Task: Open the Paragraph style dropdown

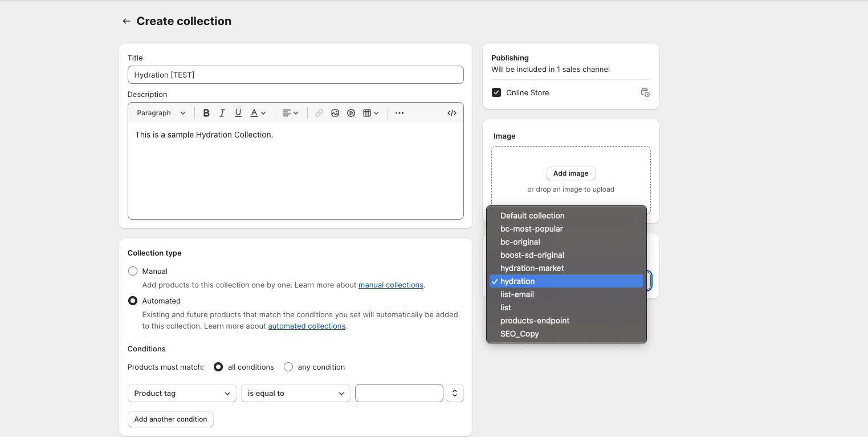Action: click(x=161, y=113)
